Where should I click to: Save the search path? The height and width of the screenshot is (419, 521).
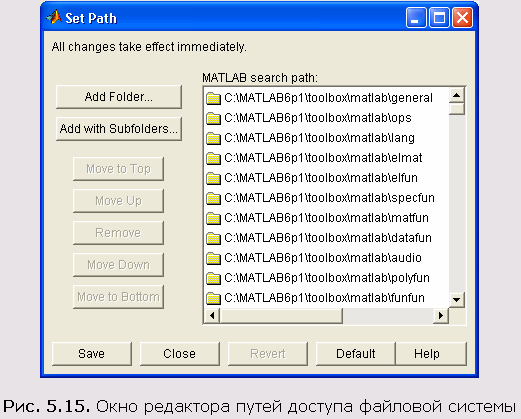(92, 354)
